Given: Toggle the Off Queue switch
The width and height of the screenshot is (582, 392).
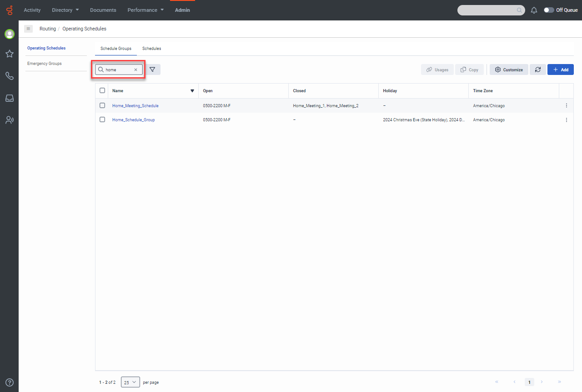Looking at the screenshot, I should coord(549,10).
